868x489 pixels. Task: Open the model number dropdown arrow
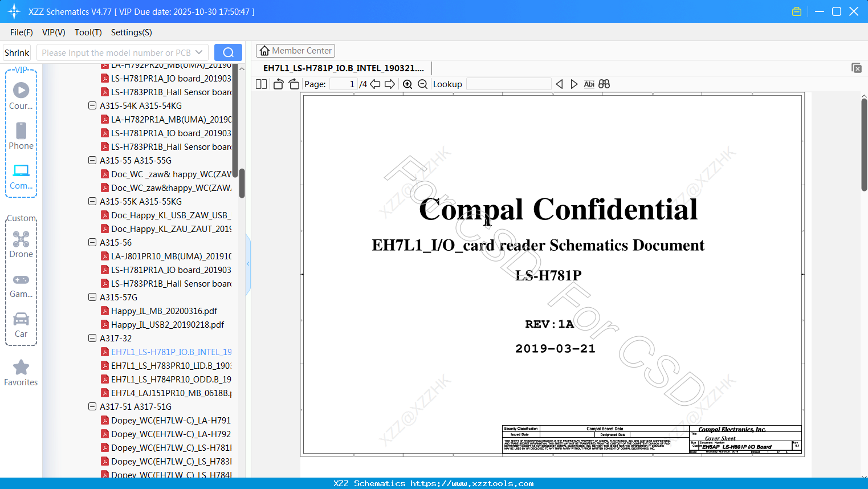(199, 52)
